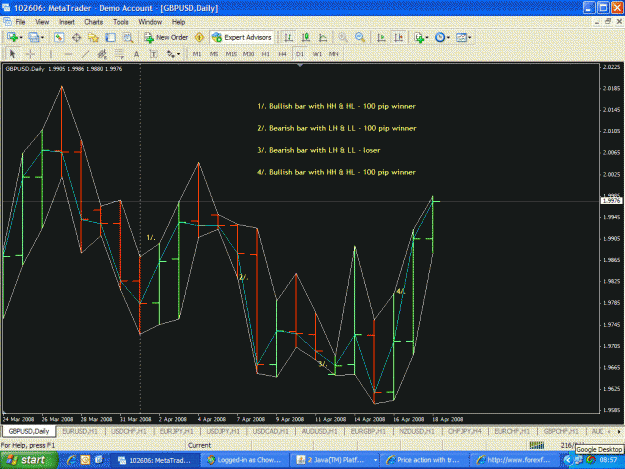Switch chart to Bar Chart mode
Viewport: 625px width, 469px height.
click(x=289, y=37)
